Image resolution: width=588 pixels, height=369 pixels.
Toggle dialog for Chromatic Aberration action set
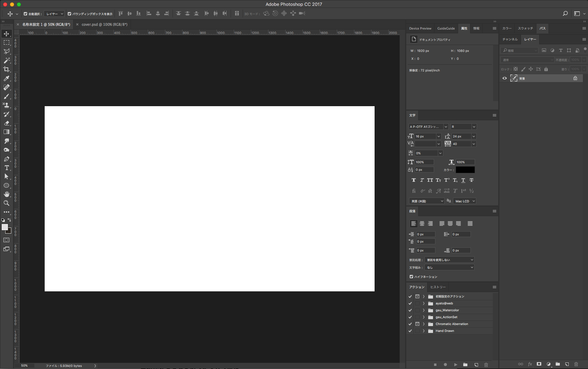click(417, 324)
